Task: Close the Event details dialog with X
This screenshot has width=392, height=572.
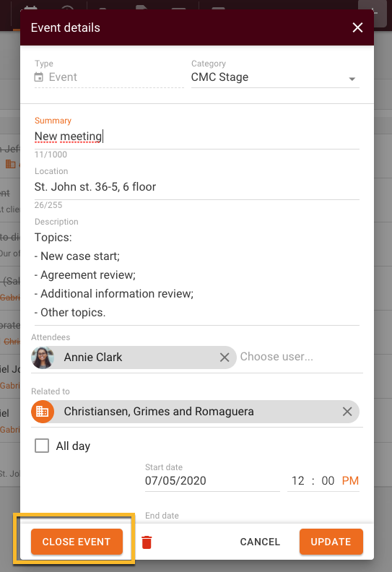Action: point(357,27)
